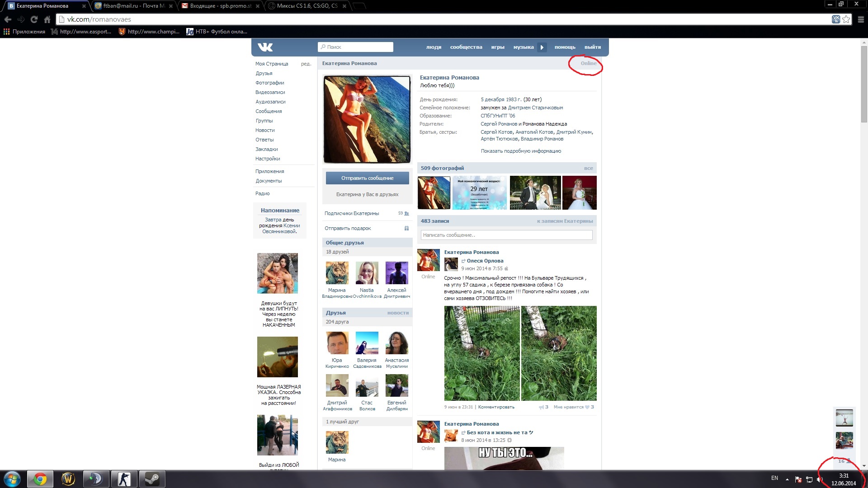Screen dimensions: 868x488
Task: Open profile main photo
Action: [x=367, y=119]
